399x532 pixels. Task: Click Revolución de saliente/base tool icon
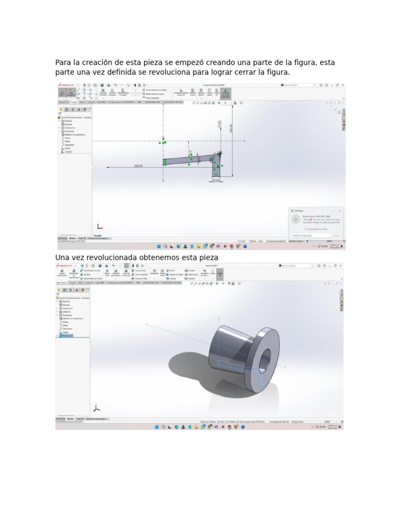pyautogui.click(x=74, y=273)
